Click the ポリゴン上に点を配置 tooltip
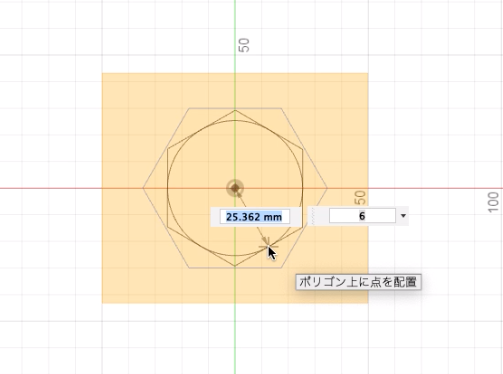This screenshot has height=374, width=503. click(x=358, y=282)
